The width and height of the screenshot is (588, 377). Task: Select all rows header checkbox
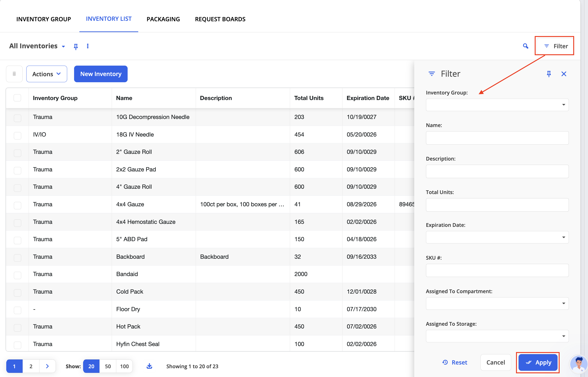[x=17, y=98]
